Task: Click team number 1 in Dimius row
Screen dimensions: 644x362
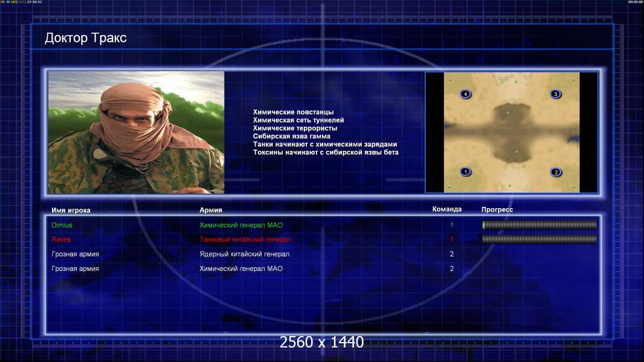Action: (x=451, y=225)
